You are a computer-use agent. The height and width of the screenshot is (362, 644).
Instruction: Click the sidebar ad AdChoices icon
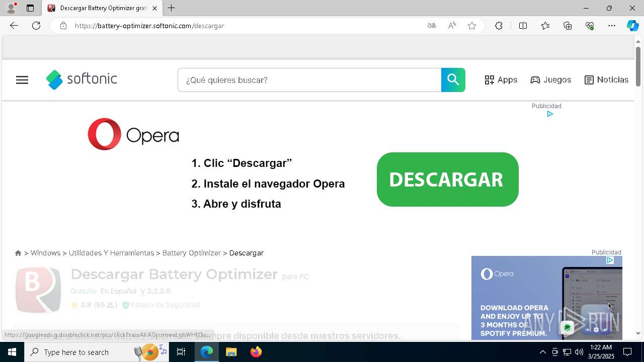tap(610, 260)
